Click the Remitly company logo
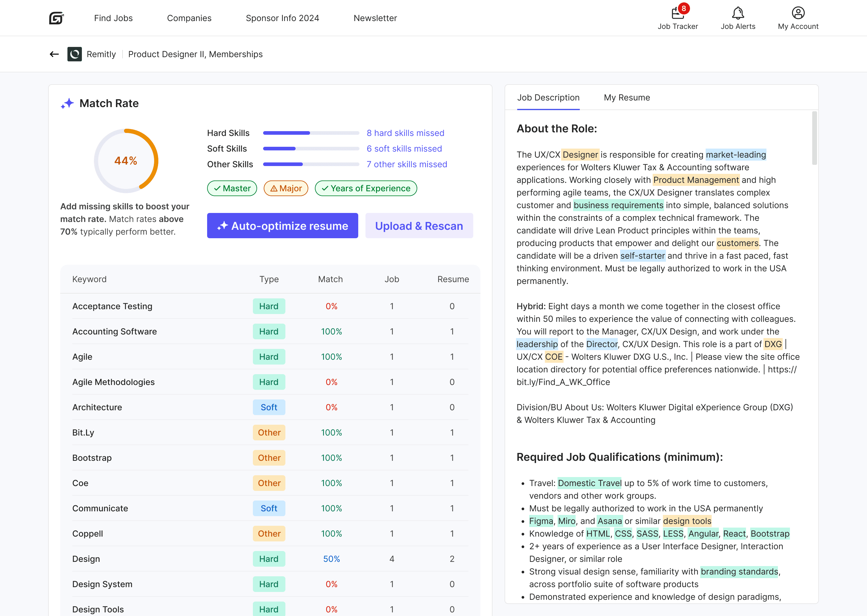 74,54
